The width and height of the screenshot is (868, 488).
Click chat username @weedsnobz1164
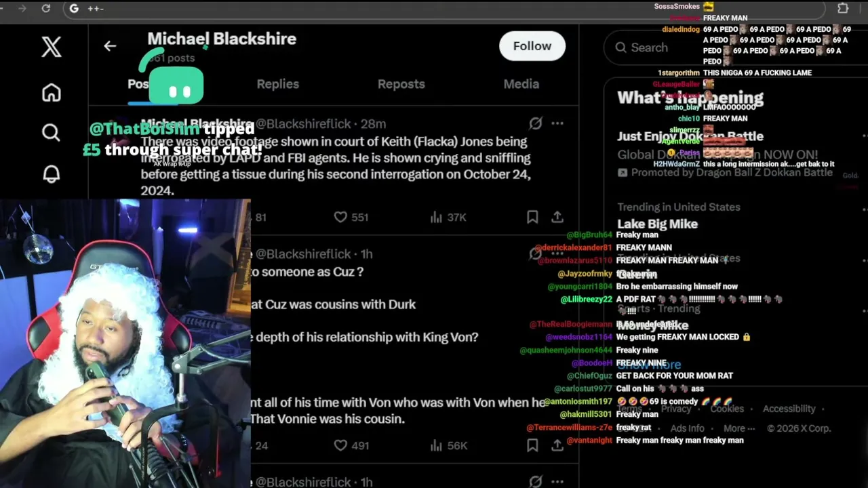point(578,338)
